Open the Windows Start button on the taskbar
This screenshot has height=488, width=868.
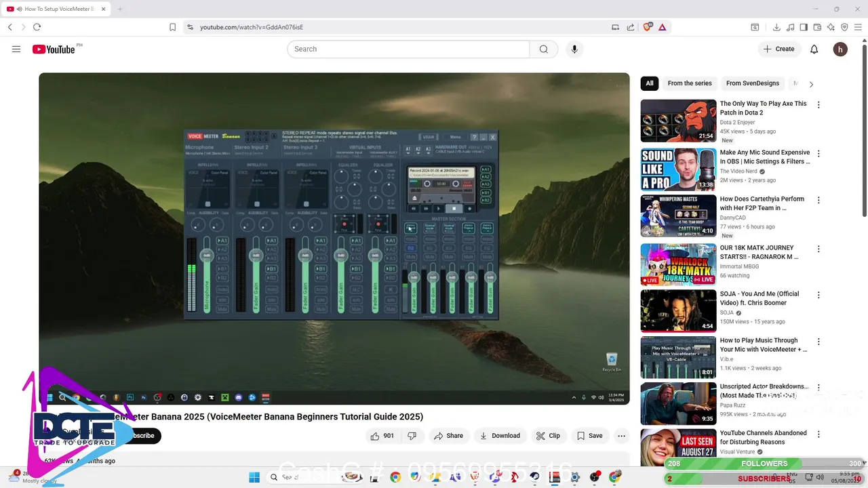click(x=254, y=477)
